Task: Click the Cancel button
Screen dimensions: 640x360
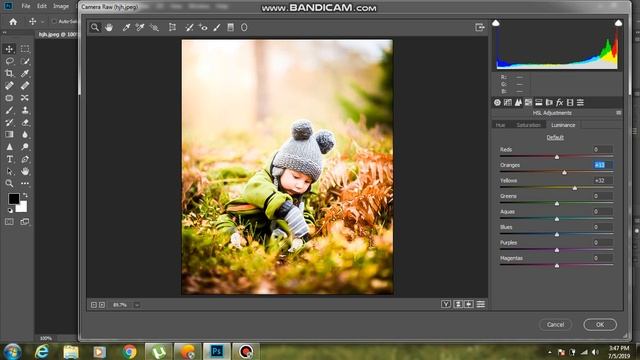Action: tap(556, 324)
